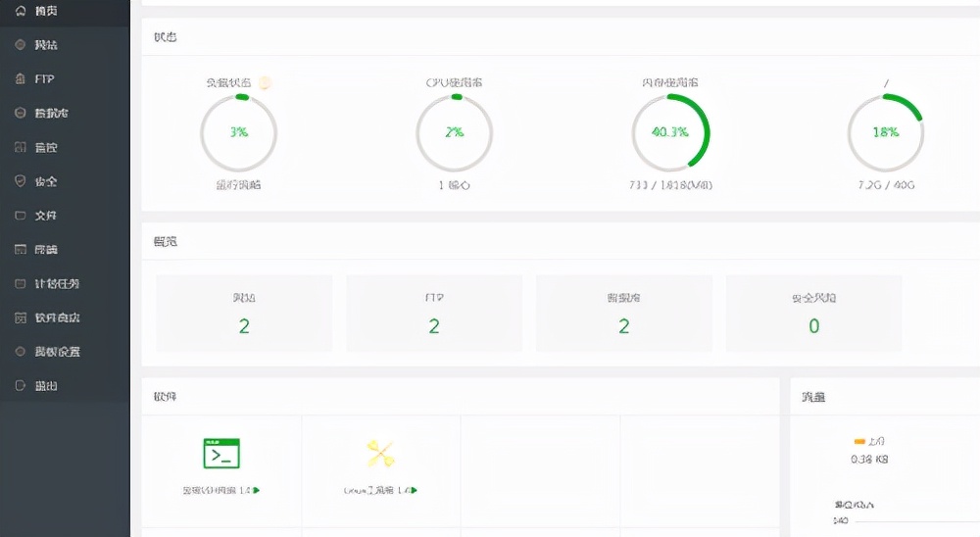Open the security risk card showing 0
The image size is (980, 537).
coord(813,313)
